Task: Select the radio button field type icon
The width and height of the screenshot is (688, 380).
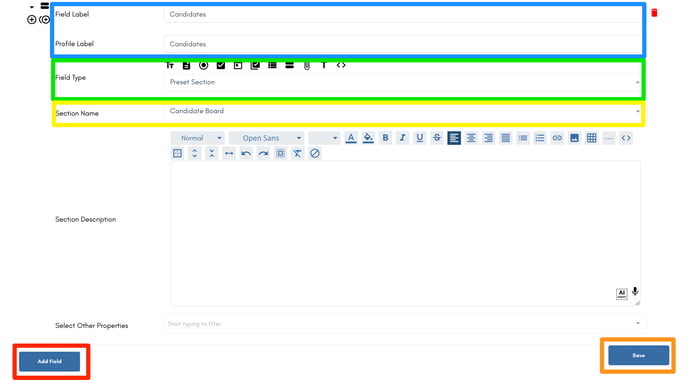Action: (204, 65)
